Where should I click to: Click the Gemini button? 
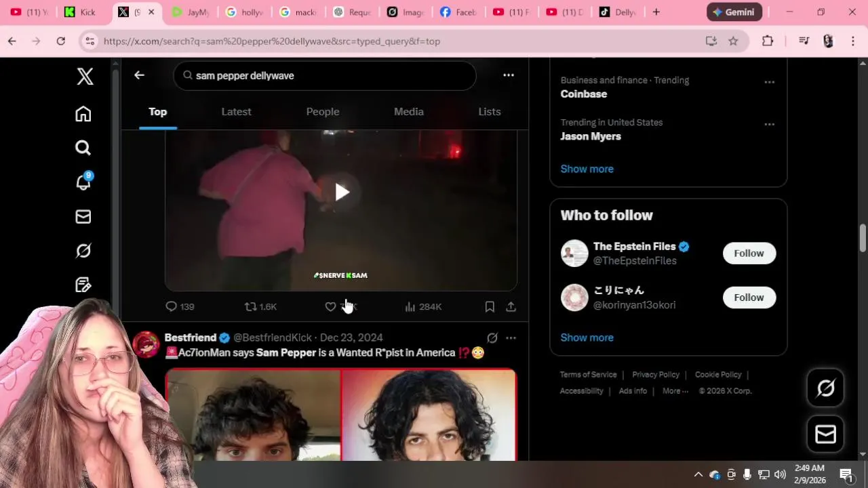(x=734, y=12)
